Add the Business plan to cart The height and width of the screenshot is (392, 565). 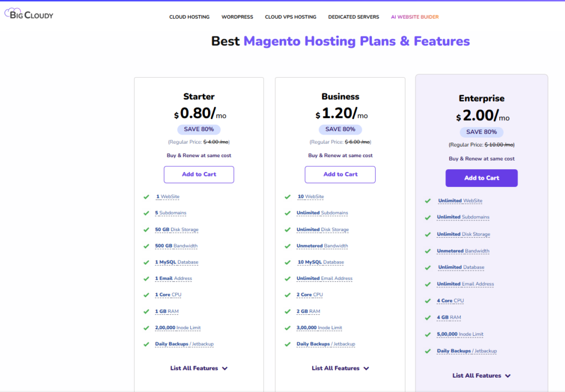coord(340,174)
